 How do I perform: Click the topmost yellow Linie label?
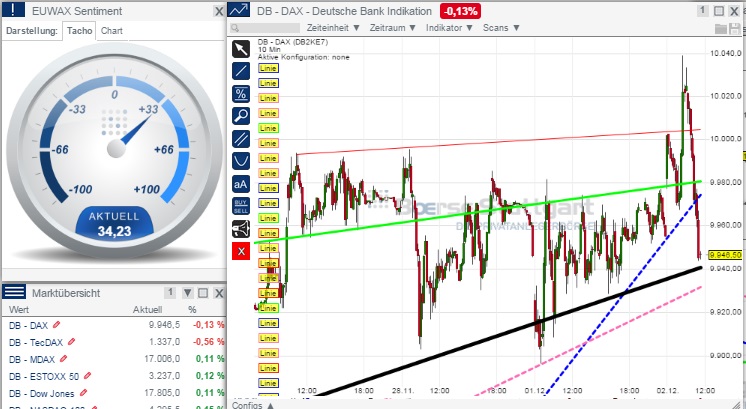[268, 68]
